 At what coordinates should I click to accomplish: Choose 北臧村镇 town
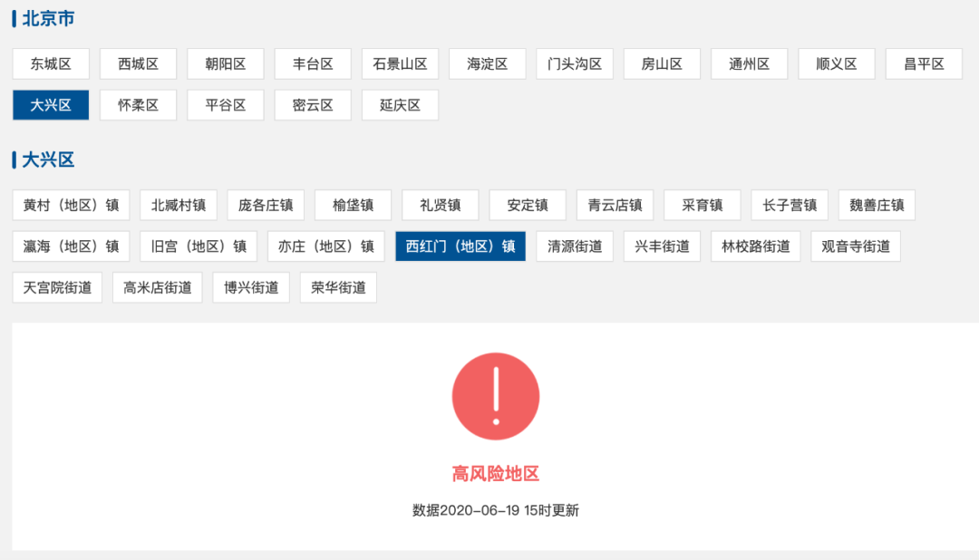point(179,206)
